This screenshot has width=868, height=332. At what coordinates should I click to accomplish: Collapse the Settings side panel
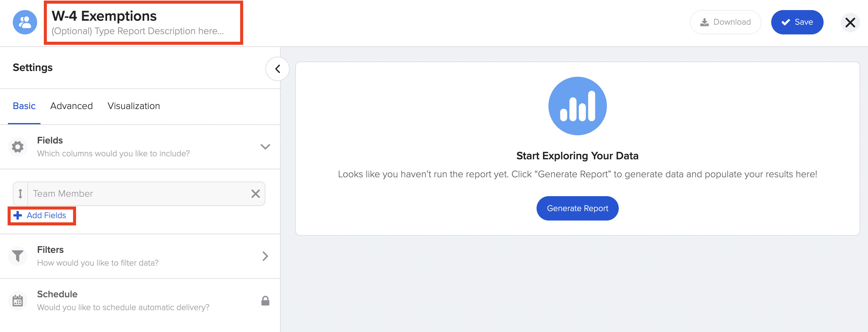277,69
